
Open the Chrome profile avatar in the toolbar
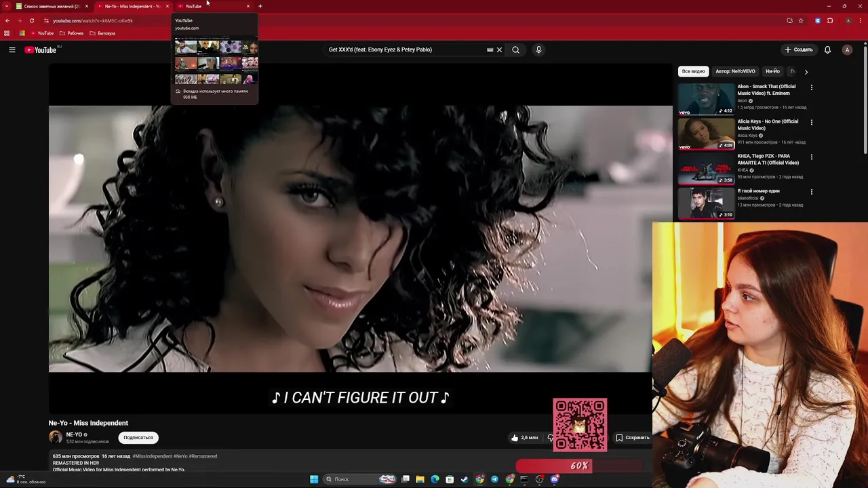[848, 20]
